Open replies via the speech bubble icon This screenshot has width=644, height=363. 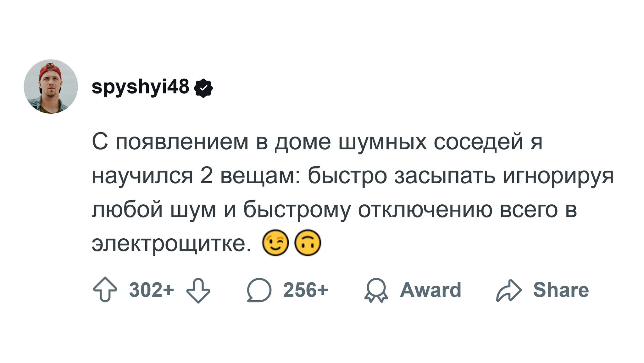[259, 290]
